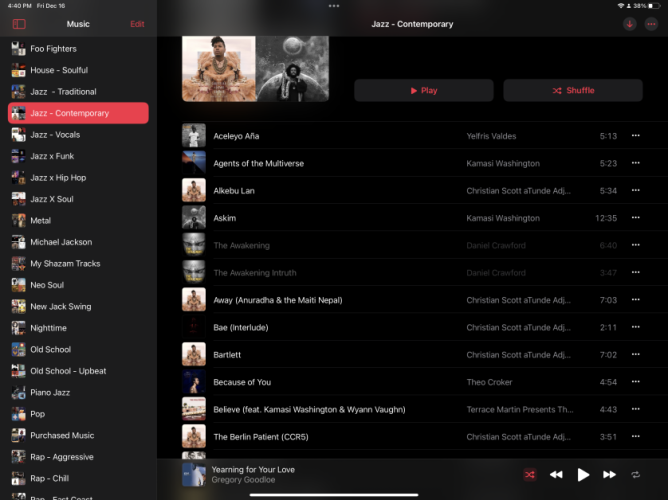Open the Pop playlist
The height and width of the screenshot is (500, 668).
pyautogui.click(x=78, y=414)
